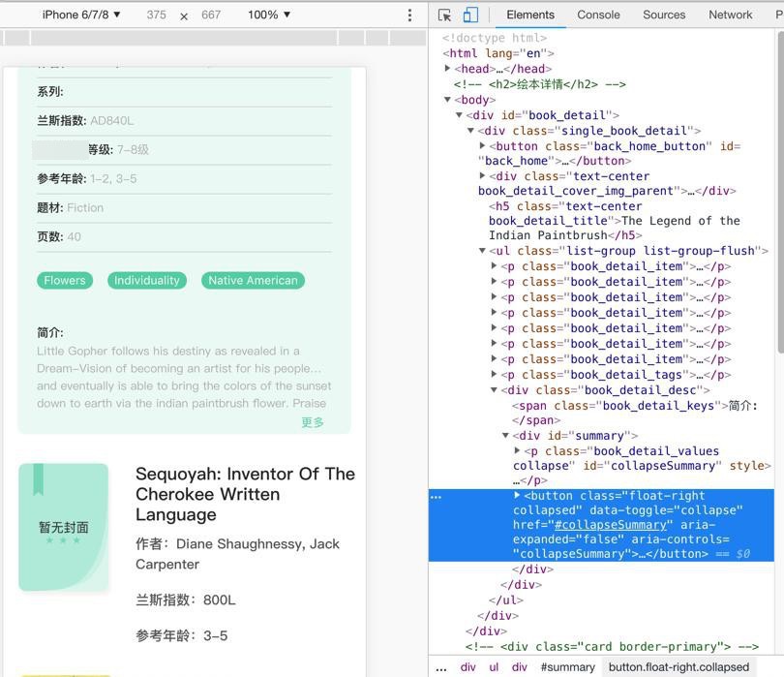The image size is (784, 677).
Task: Collapse the ul list-group node
Action: pos(482,250)
